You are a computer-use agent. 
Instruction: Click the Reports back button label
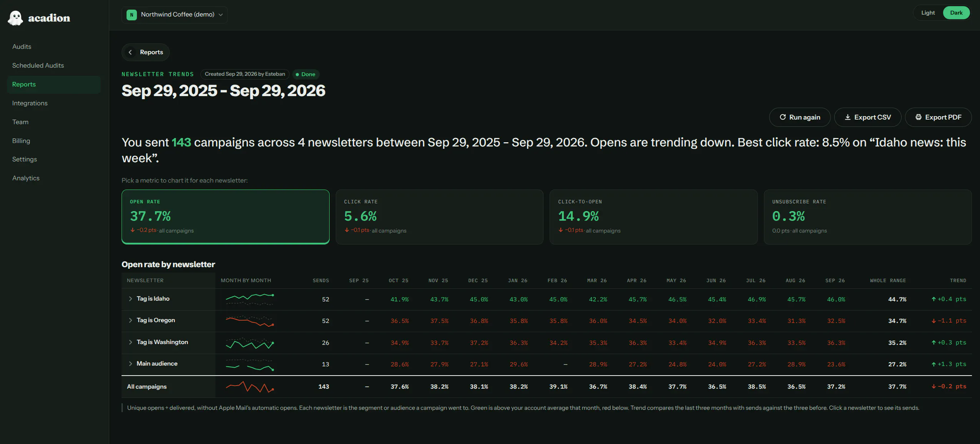click(152, 52)
